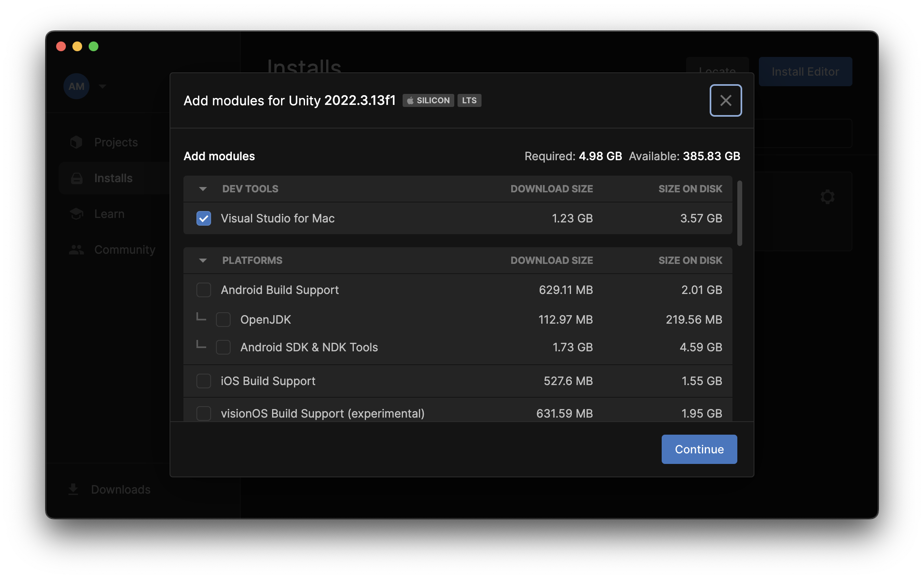
Task: Close the Add modules dialog
Action: pyautogui.click(x=726, y=100)
